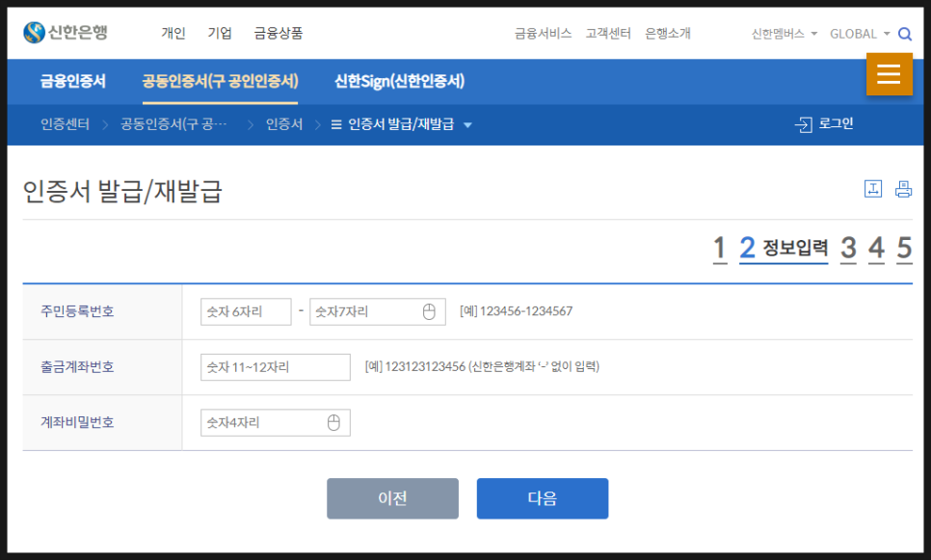This screenshot has height=560, width=931.
Task: Click the 이전 previous button
Action: point(392,498)
